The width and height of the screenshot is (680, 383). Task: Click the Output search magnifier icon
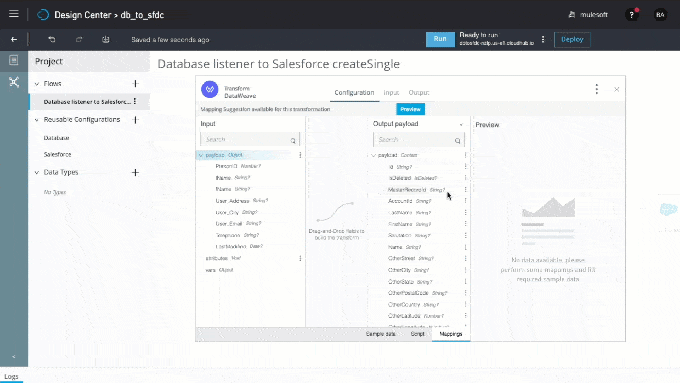pyautogui.click(x=458, y=141)
